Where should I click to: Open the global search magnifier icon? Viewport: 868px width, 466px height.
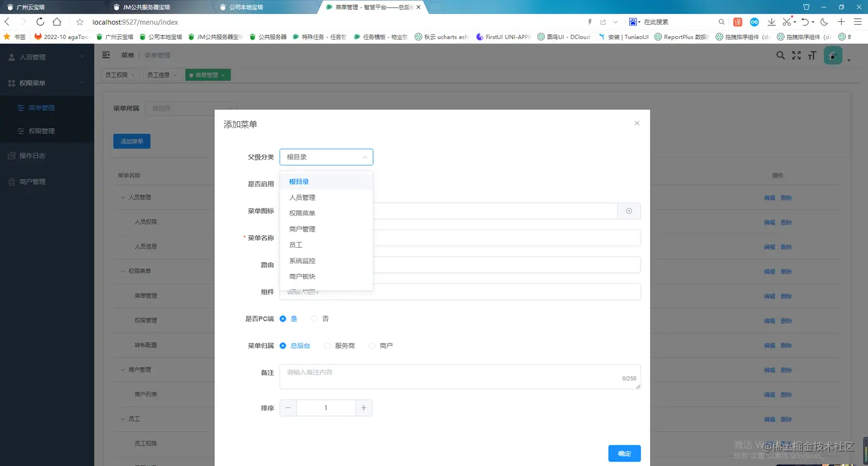(x=781, y=56)
